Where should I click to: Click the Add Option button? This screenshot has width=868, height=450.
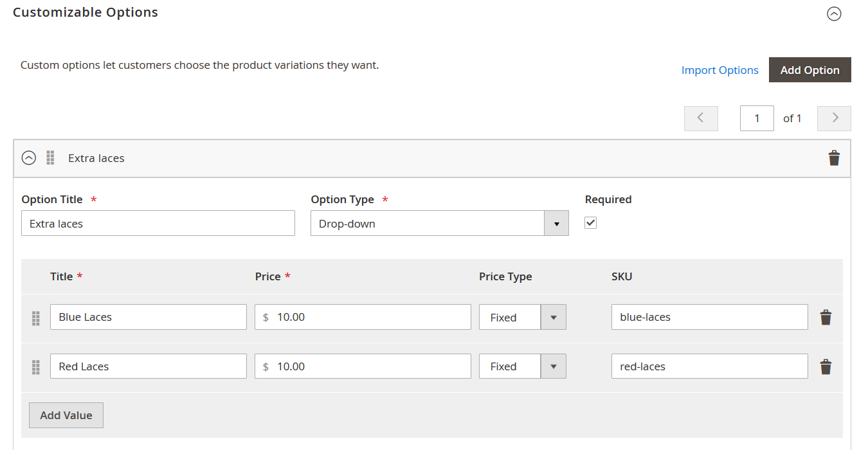tap(810, 70)
